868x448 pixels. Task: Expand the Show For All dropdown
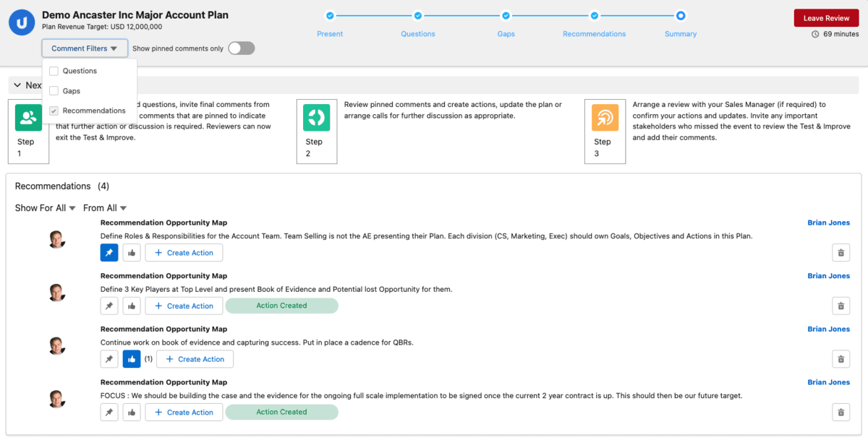point(46,208)
